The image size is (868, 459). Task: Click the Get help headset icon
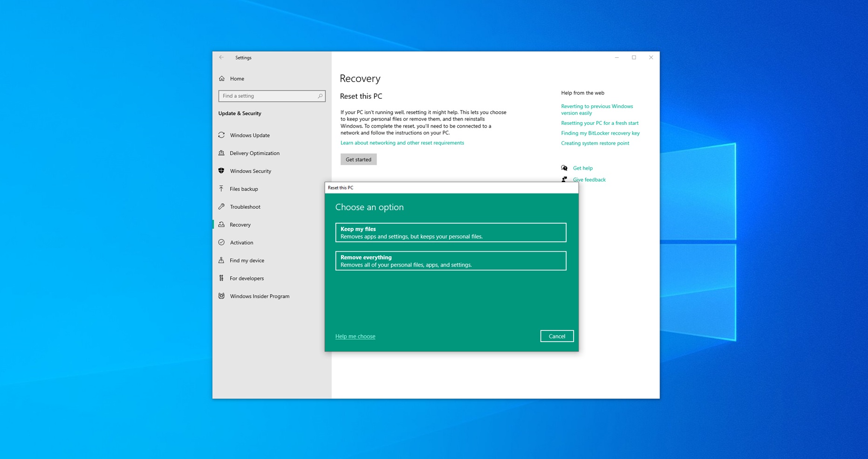[x=564, y=168]
